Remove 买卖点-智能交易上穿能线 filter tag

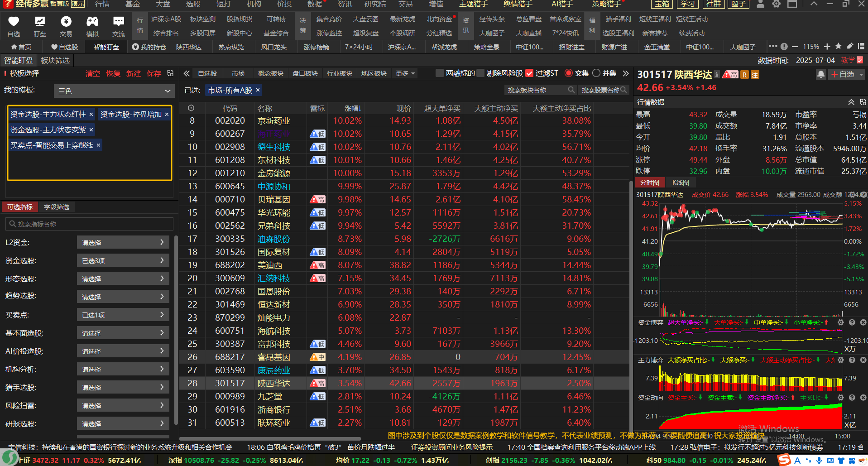coord(98,145)
